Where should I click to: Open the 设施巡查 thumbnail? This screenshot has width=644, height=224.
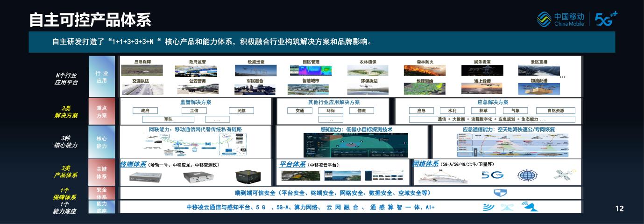point(255,70)
